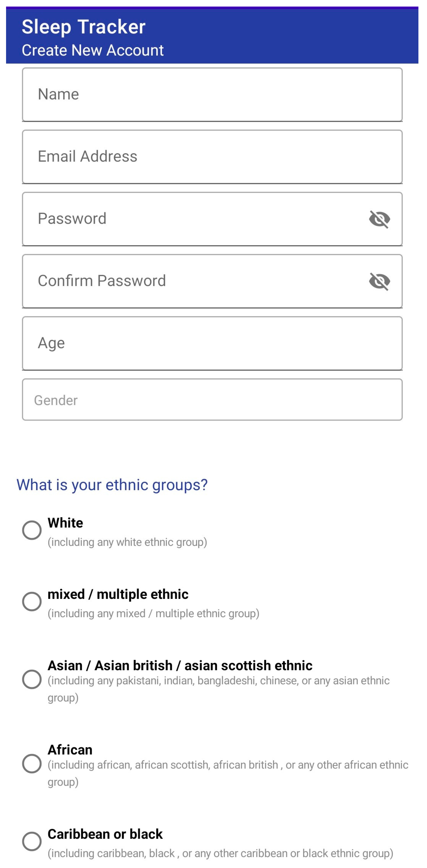Viewport: 427px width, 868px height.
Task: Toggle Password field visibility eye icon
Action: point(379,219)
